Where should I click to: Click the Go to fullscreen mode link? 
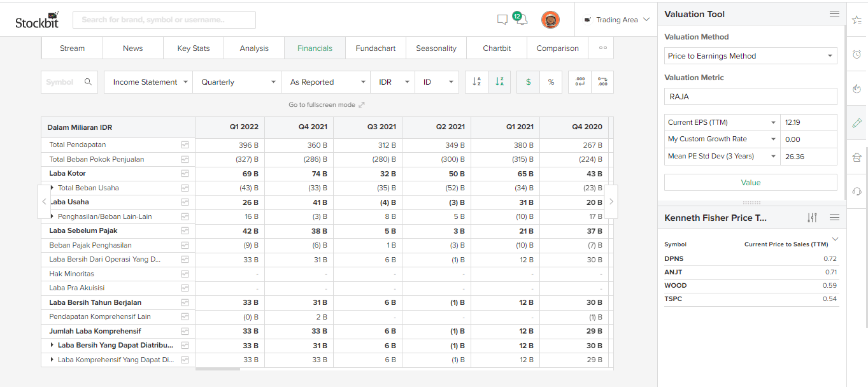click(x=327, y=104)
